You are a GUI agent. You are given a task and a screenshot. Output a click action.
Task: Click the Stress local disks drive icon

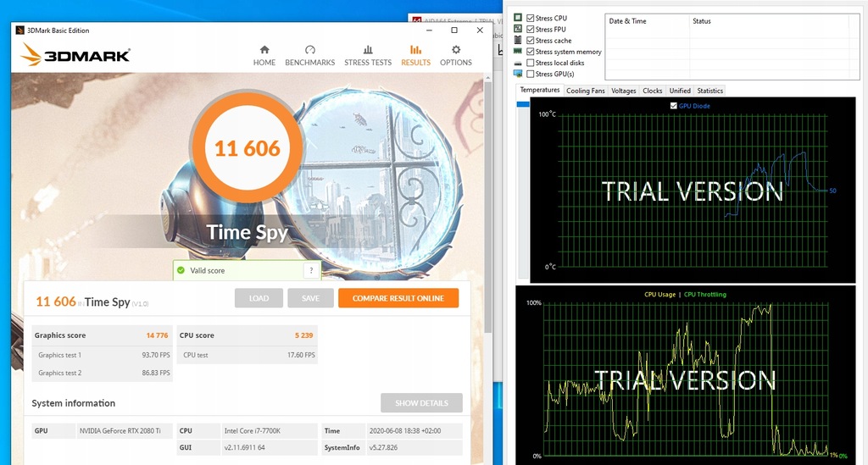tap(518, 63)
